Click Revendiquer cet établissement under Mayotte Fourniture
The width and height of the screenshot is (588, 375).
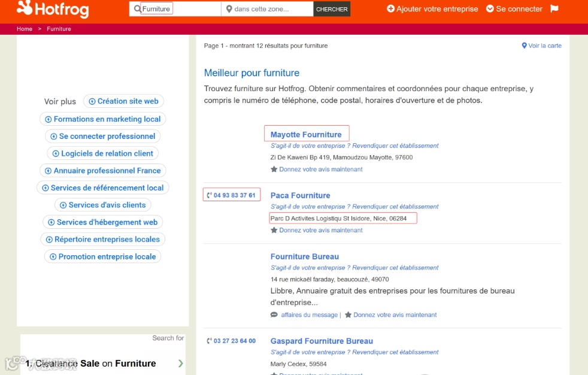click(395, 146)
